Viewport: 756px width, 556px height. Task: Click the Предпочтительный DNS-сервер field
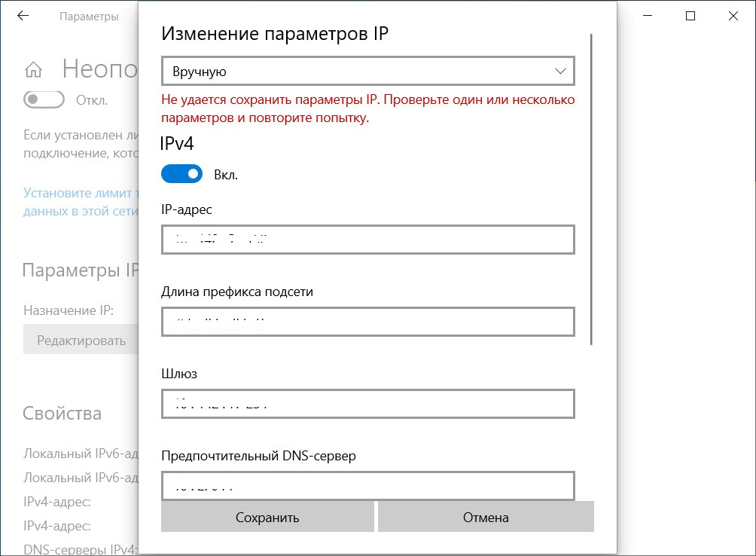coord(367,484)
